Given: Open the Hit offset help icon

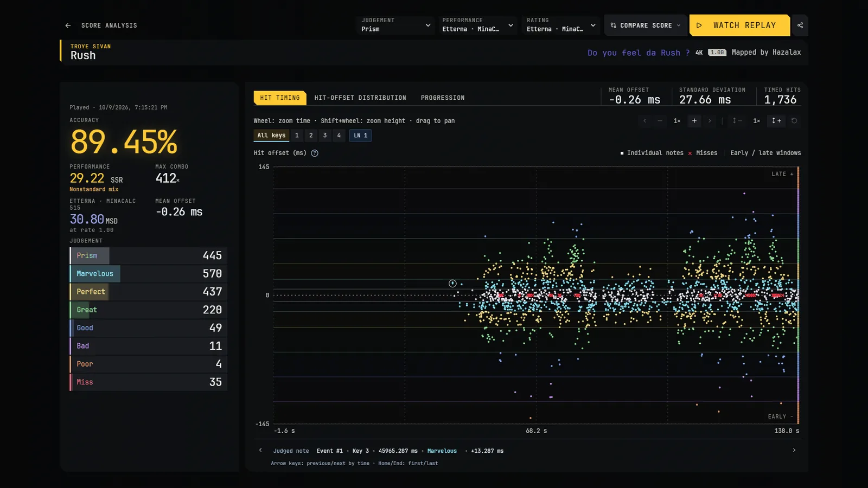Looking at the screenshot, I should pyautogui.click(x=315, y=153).
